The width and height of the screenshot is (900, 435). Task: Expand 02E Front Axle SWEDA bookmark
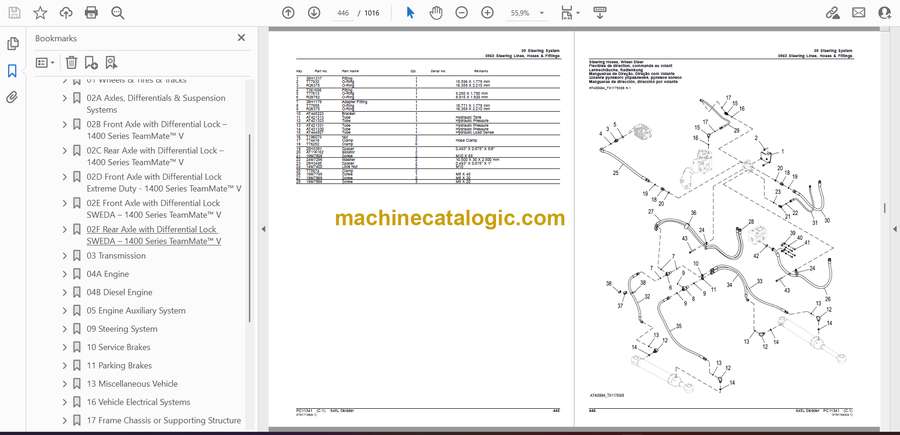[64, 203]
